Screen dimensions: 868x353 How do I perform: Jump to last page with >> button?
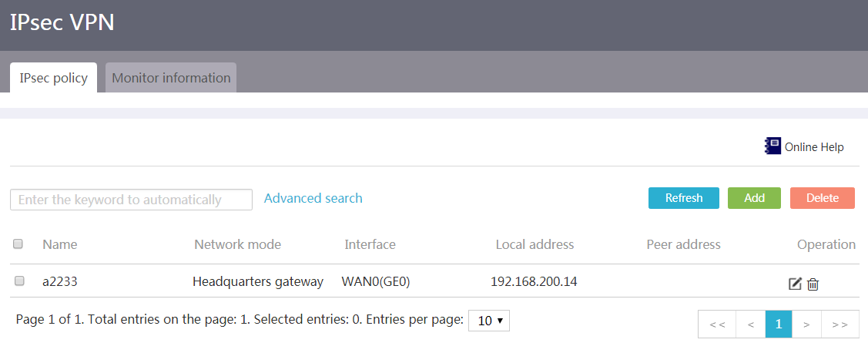click(840, 324)
